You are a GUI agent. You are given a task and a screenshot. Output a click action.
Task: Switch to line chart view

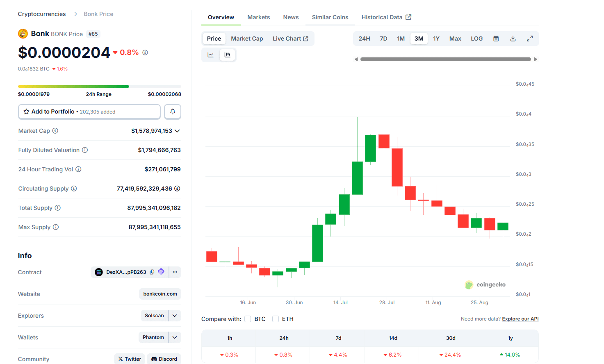click(x=210, y=55)
